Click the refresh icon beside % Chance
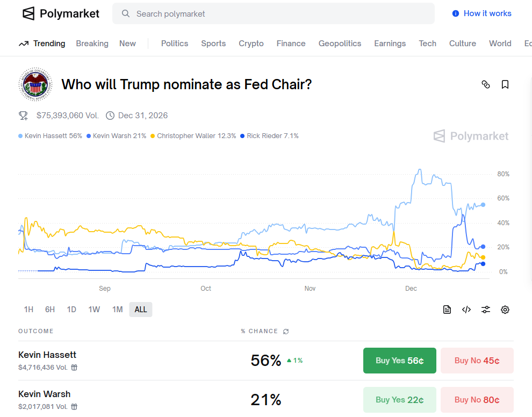 [x=286, y=332]
